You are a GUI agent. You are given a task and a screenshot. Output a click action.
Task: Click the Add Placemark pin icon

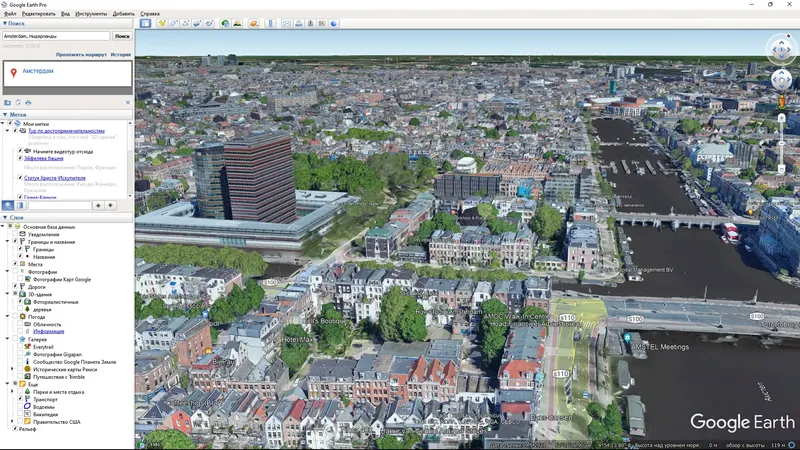(x=162, y=23)
